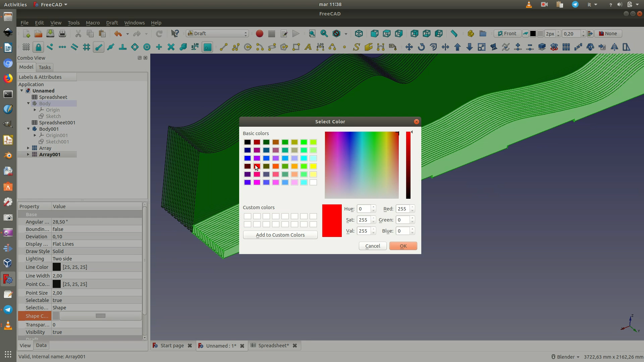Switch to the Data property tab
Screen dimensions: 644x362
41,345
